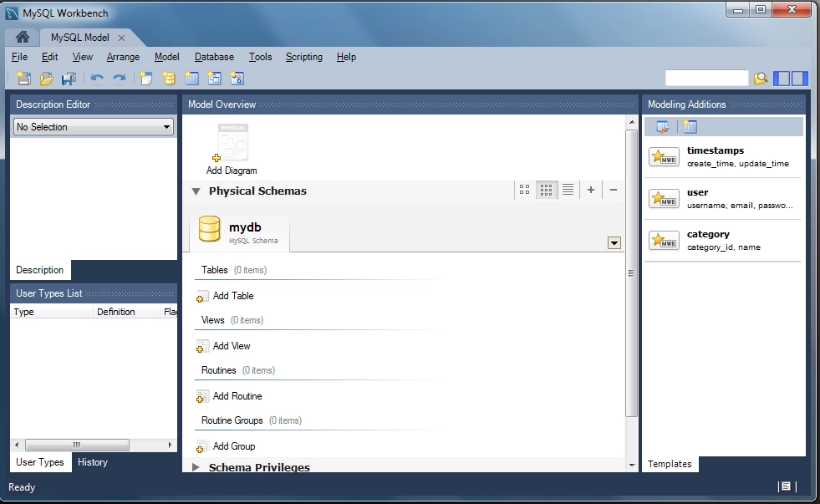This screenshot has width=820, height=504.
Task: Click Add Table under the mydb schema
Action: [233, 296]
